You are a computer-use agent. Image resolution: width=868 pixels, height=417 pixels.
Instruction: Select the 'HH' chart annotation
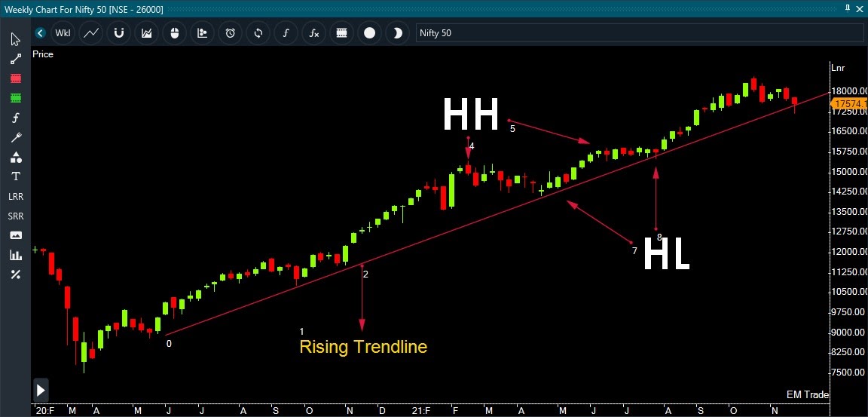tap(470, 115)
